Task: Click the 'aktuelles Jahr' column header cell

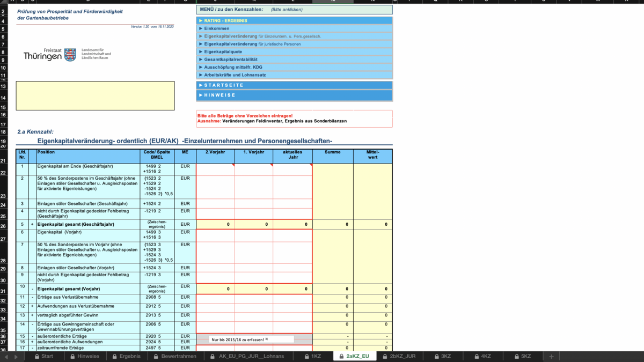Action: point(292,156)
